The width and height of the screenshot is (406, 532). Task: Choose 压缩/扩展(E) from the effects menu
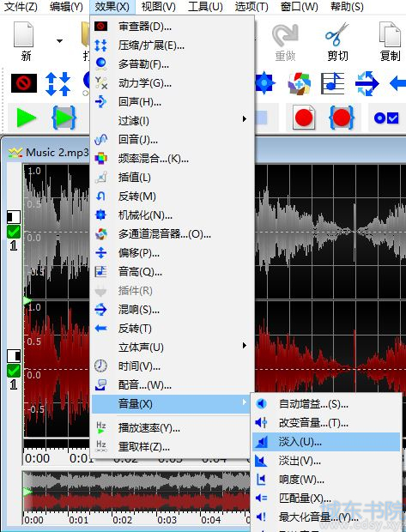coord(173,45)
